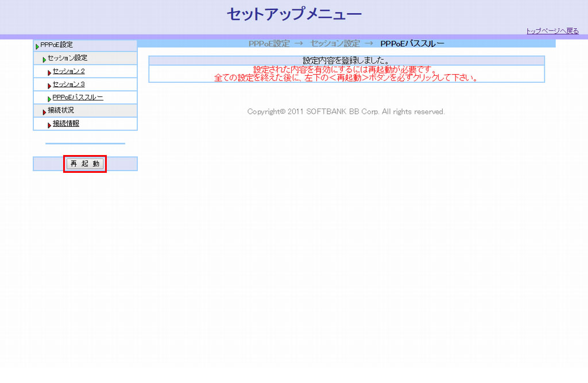Click the 設定内容を登録しました message header
The image size is (588, 383).
pyautogui.click(x=346, y=60)
